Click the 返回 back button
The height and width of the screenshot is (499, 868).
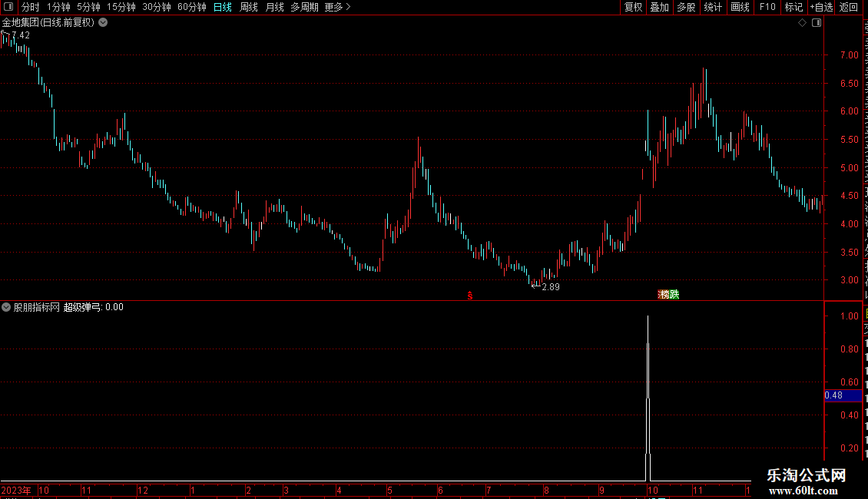point(848,7)
